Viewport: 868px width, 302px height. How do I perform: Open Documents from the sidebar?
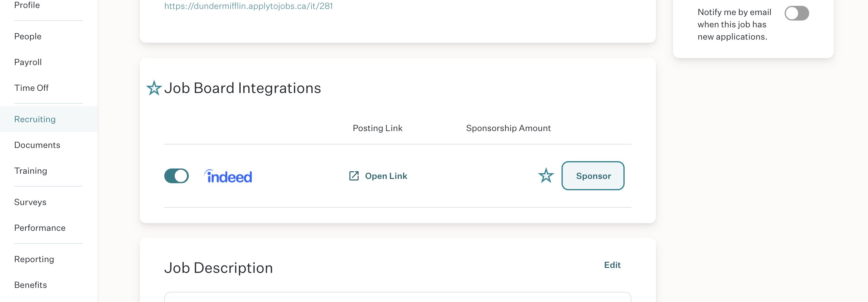point(37,145)
